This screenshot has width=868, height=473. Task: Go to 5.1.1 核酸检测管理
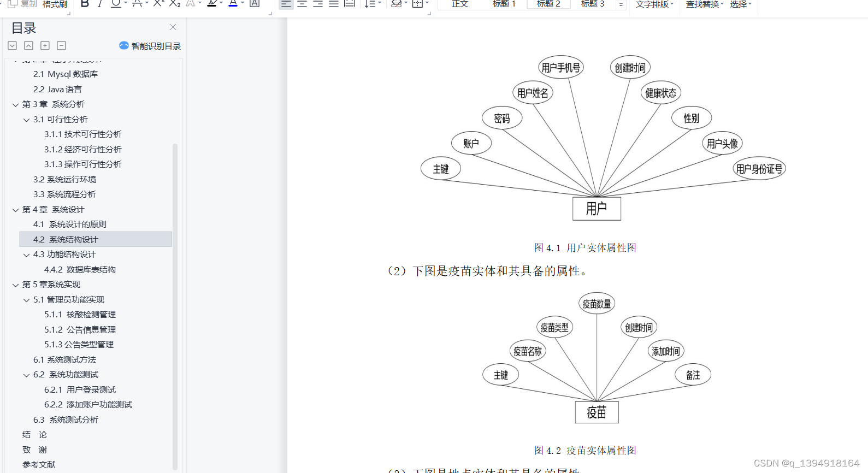tap(80, 315)
